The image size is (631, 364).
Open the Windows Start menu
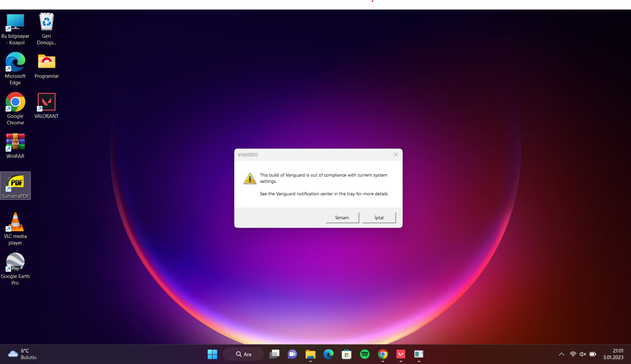[x=212, y=354]
